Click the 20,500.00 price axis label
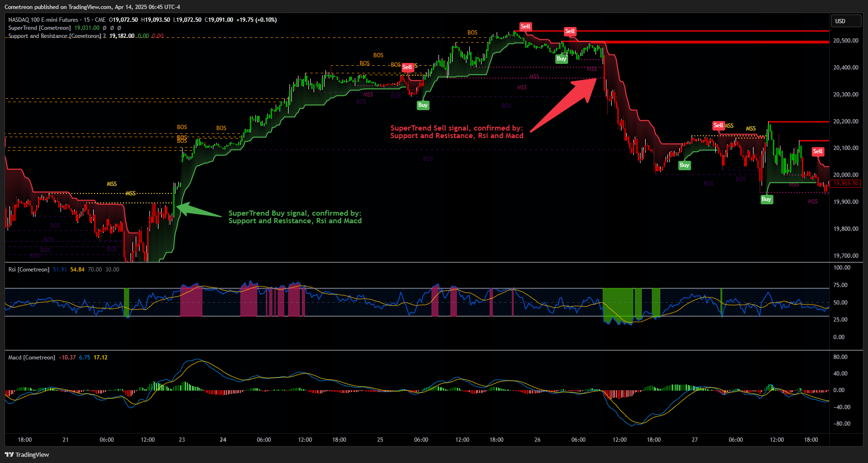Image resolution: width=868 pixels, height=463 pixels. 846,41
